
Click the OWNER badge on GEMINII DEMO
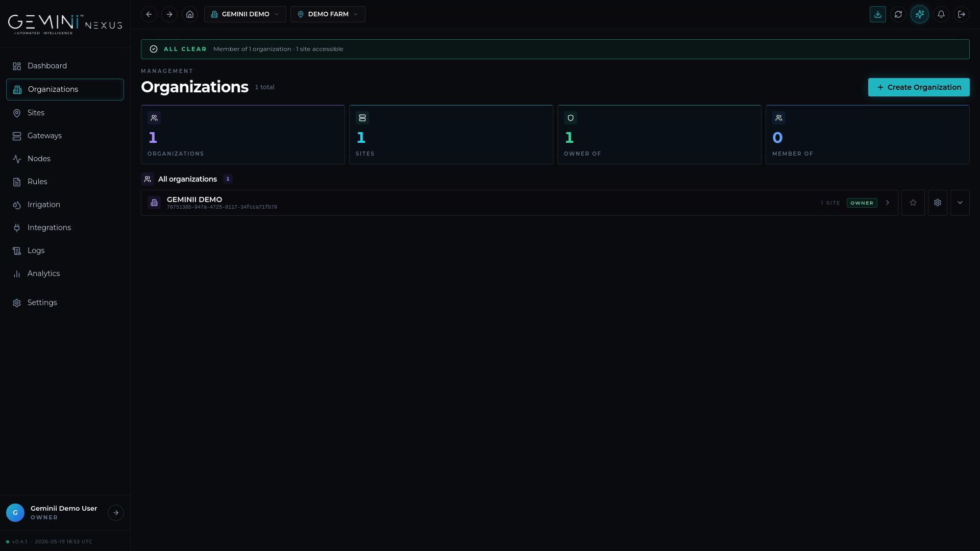pyautogui.click(x=862, y=203)
